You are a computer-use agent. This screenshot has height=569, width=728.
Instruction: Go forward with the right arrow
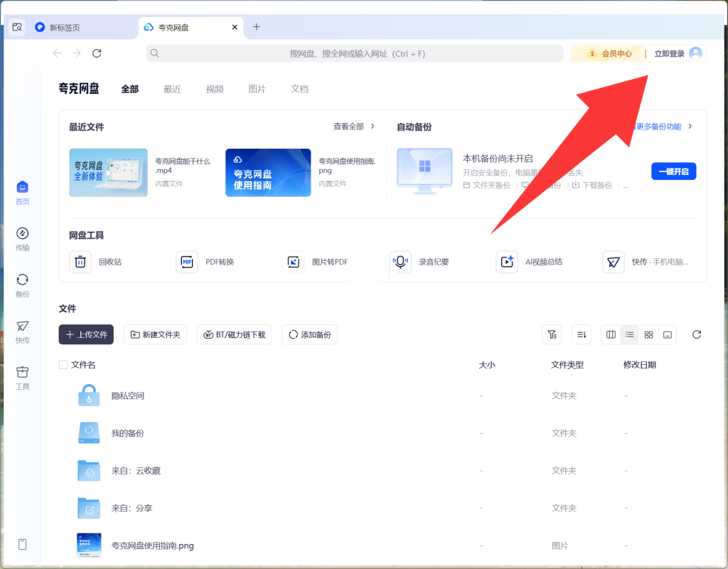tap(77, 53)
